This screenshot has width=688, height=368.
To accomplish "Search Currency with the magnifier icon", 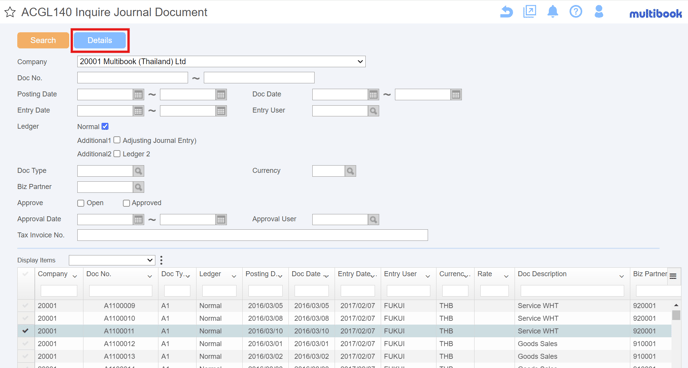I will [x=350, y=171].
